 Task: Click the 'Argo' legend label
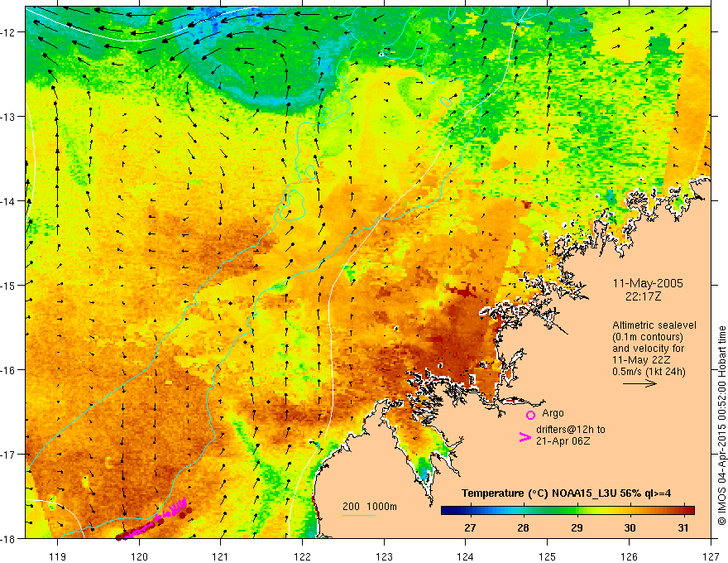click(x=553, y=413)
